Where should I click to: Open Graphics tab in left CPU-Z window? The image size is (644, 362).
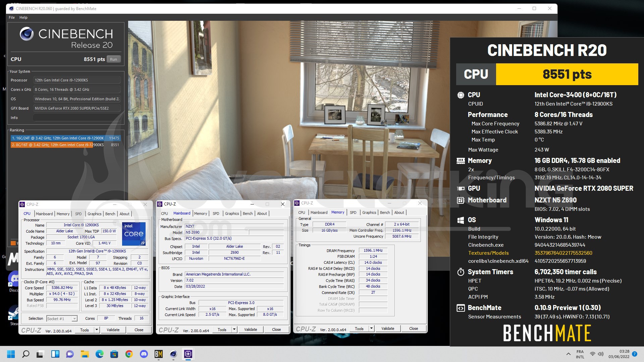pos(95,214)
